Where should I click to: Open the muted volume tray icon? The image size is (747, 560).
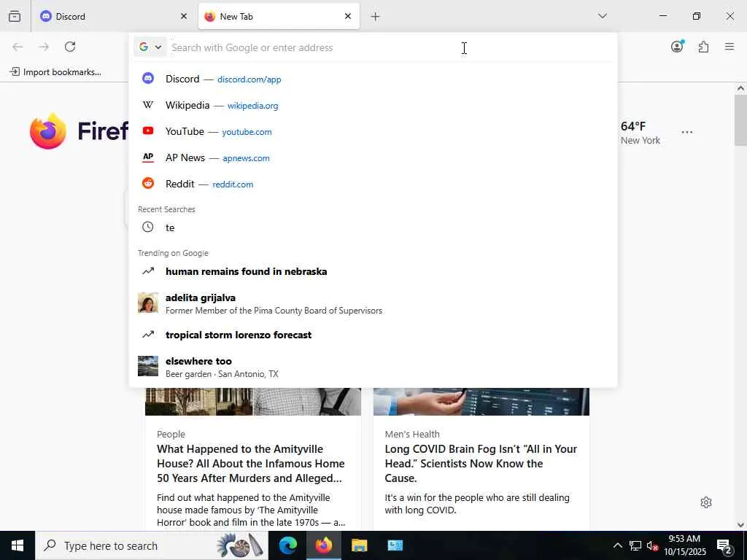pyautogui.click(x=652, y=545)
